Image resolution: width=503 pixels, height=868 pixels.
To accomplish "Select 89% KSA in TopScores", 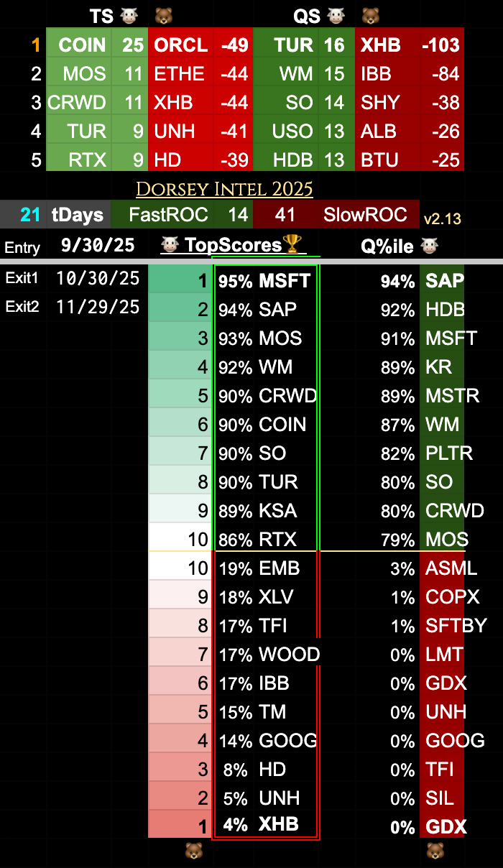I will 258,511.
